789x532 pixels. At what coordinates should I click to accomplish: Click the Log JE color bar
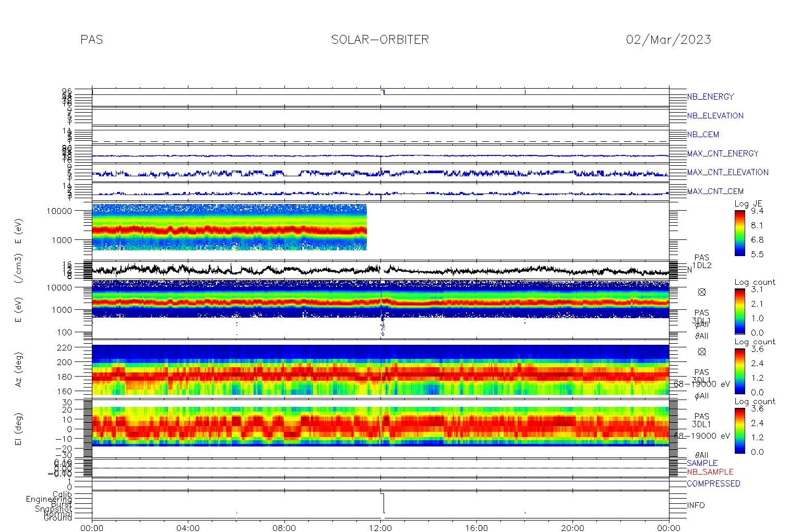click(x=739, y=233)
